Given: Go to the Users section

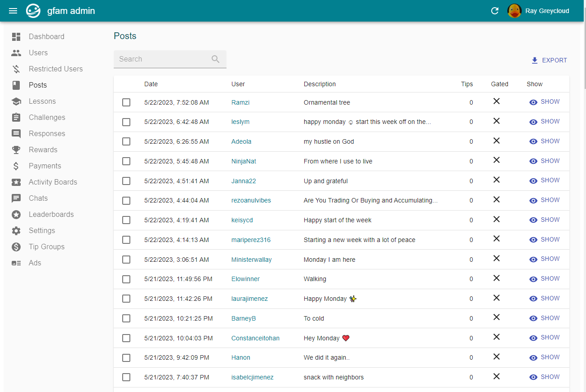Looking at the screenshot, I should point(38,53).
